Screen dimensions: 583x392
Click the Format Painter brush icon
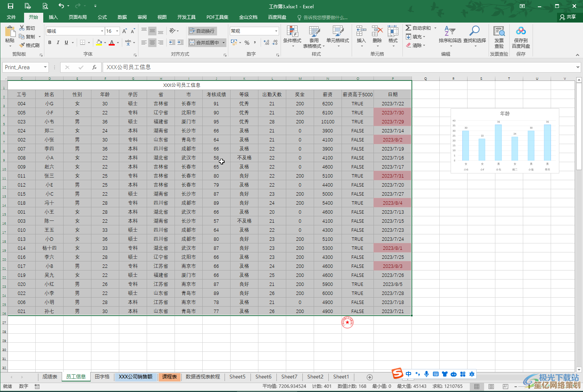tap(22, 45)
